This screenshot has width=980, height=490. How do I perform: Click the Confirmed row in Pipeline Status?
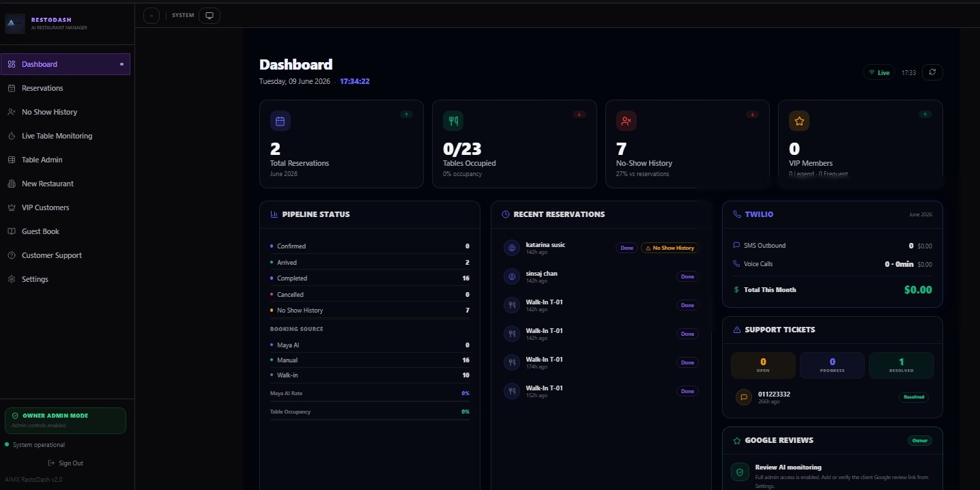pos(370,246)
